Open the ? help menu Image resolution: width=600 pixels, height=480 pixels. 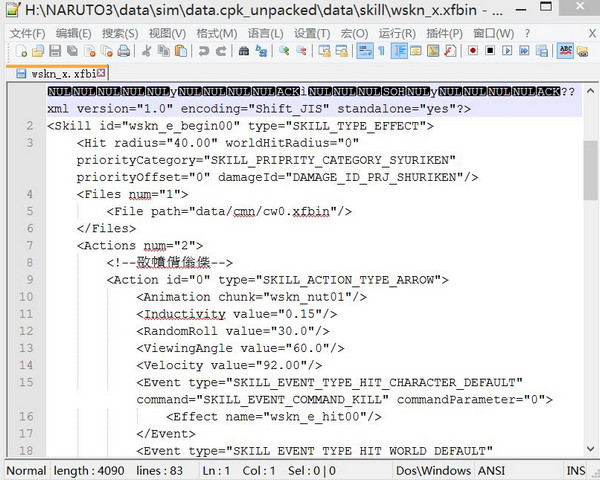(527, 34)
